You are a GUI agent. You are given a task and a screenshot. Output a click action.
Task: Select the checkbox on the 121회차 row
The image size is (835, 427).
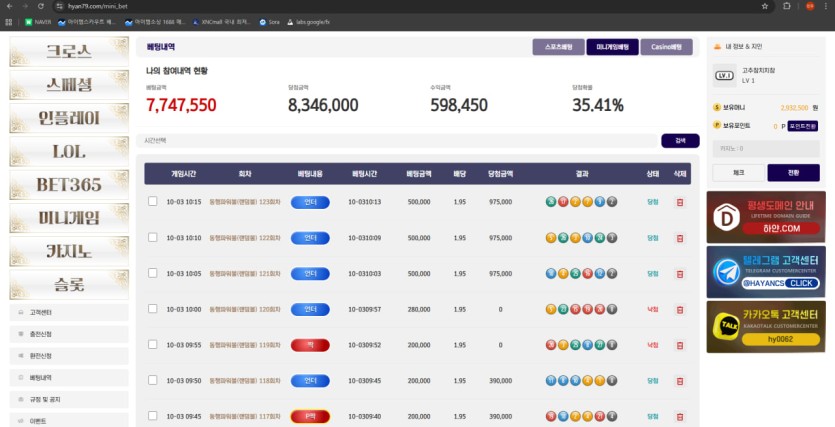[153, 273]
